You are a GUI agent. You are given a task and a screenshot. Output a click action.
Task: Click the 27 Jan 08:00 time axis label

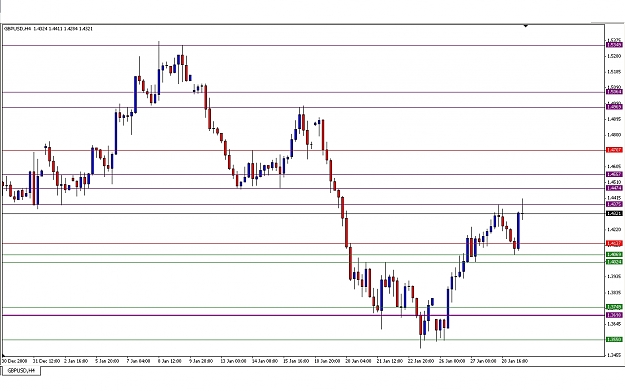pos(483,361)
